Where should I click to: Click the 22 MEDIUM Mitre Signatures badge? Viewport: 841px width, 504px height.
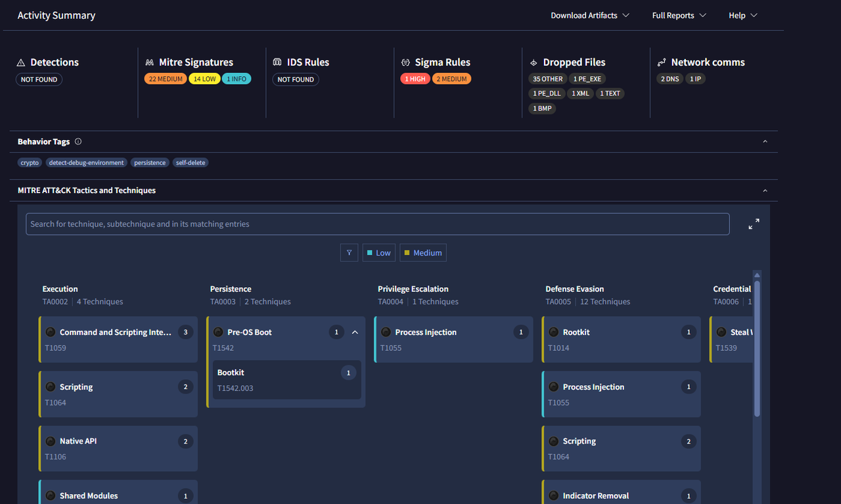point(166,79)
